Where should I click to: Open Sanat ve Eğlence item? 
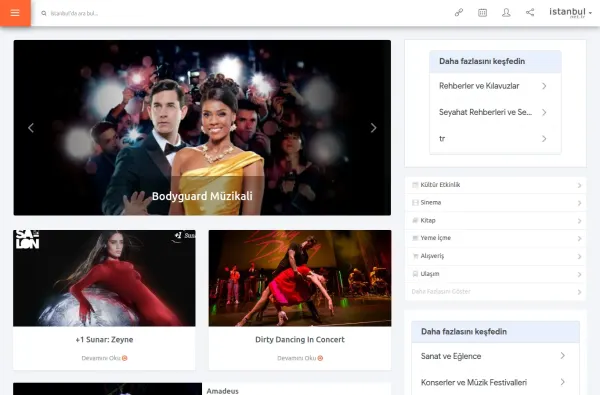click(451, 356)
